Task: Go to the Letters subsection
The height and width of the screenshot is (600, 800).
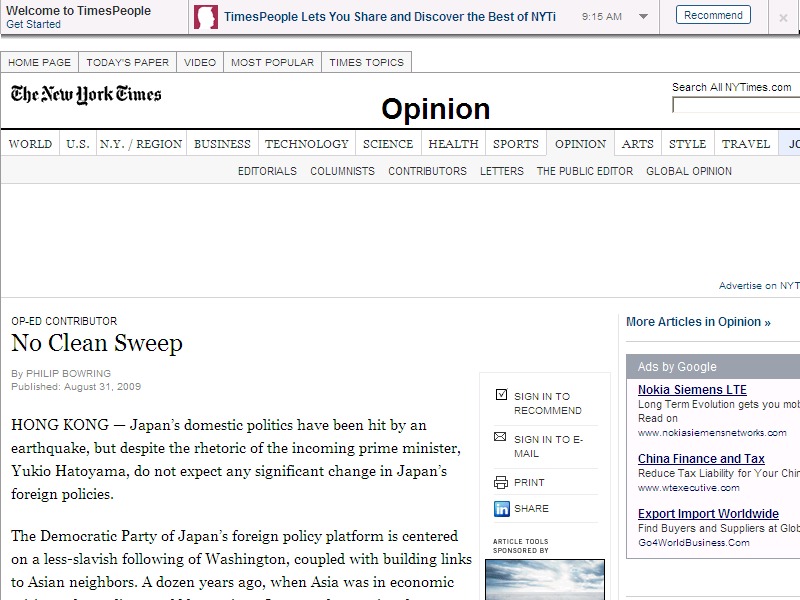Action: coord(502,171)
